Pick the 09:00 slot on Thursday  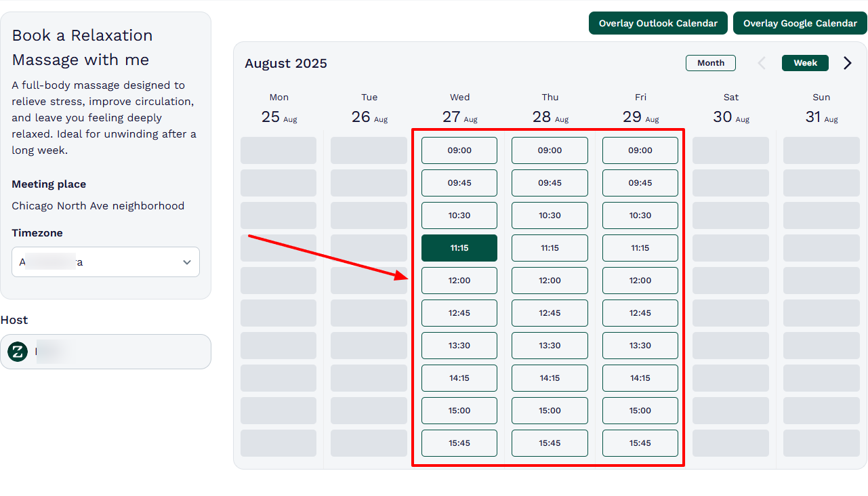(x=550, y=150)
